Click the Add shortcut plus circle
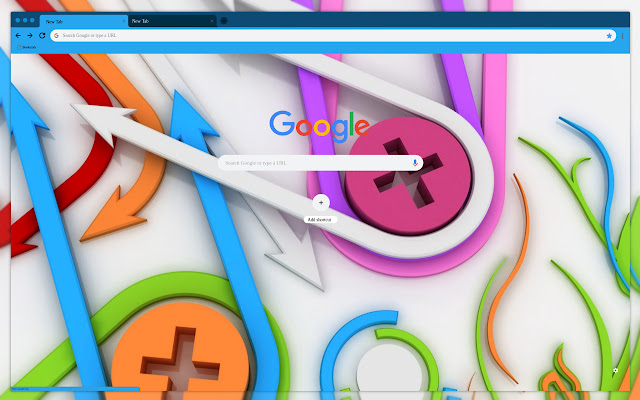Image resolution: width=640 pixels, height=400 pixels. pos(321,202)
